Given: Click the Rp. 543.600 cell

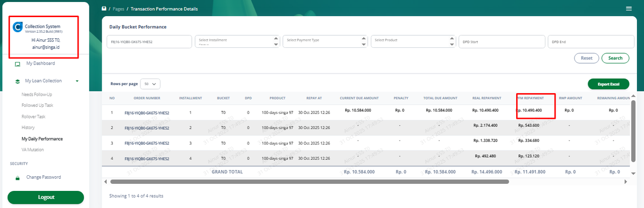Looking at the screenshot, I should (529, 125).
